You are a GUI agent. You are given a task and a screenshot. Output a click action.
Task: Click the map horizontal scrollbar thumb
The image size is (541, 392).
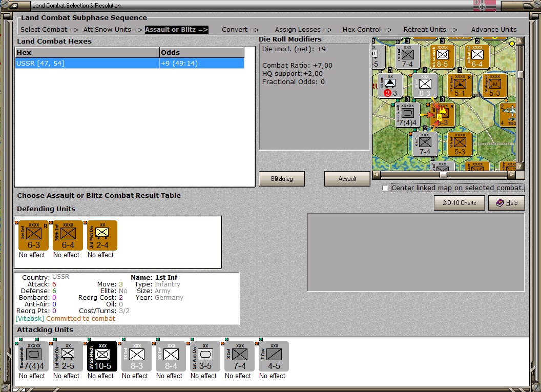[443, 175]
